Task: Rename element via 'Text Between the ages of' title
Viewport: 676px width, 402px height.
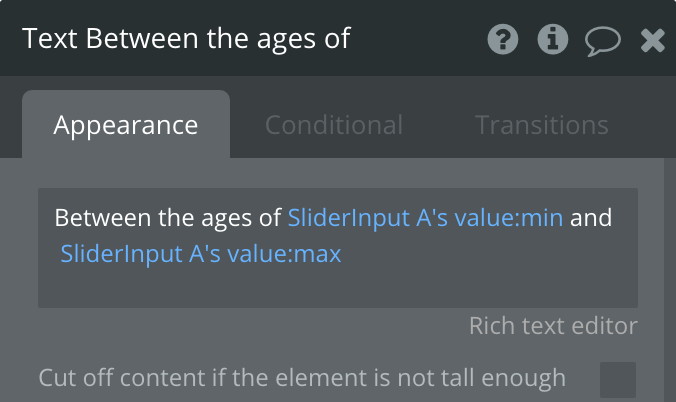Action: 186,39
